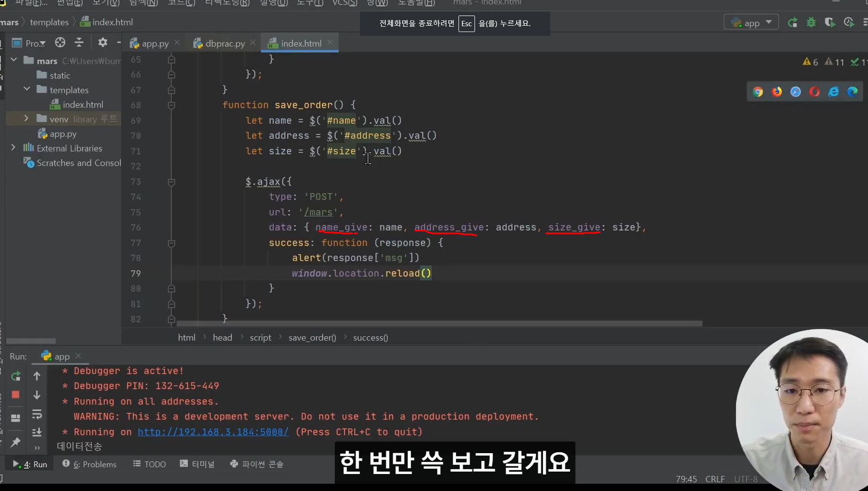The height and width of the screenshot is (491, 868).
Task: Expand the venv folder
Action: pos(26,118)
